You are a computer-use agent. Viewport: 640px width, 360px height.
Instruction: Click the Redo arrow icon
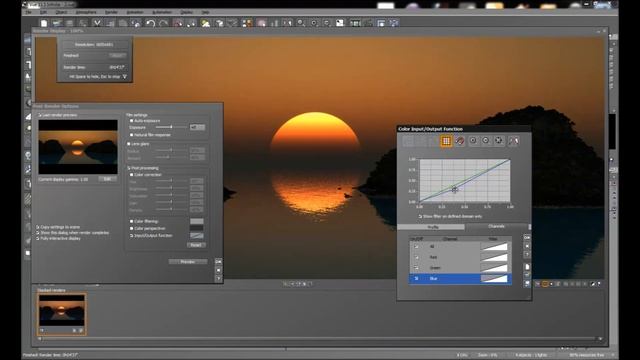click(164, 23)
